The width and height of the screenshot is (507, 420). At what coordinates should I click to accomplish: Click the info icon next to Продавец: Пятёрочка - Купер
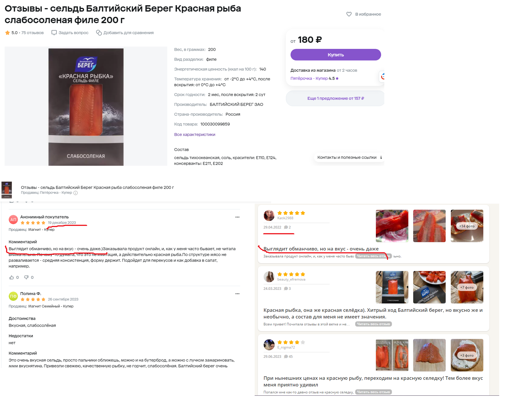76,193
